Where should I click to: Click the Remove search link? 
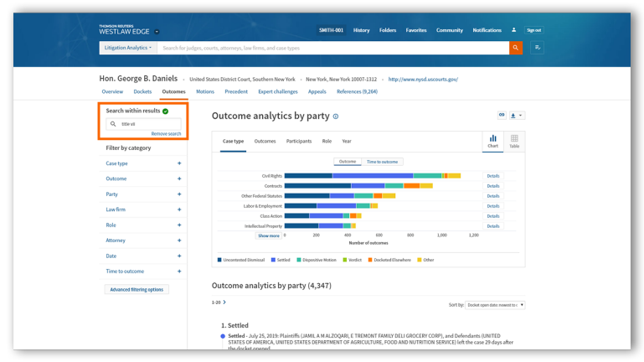[x=166, y=134]
